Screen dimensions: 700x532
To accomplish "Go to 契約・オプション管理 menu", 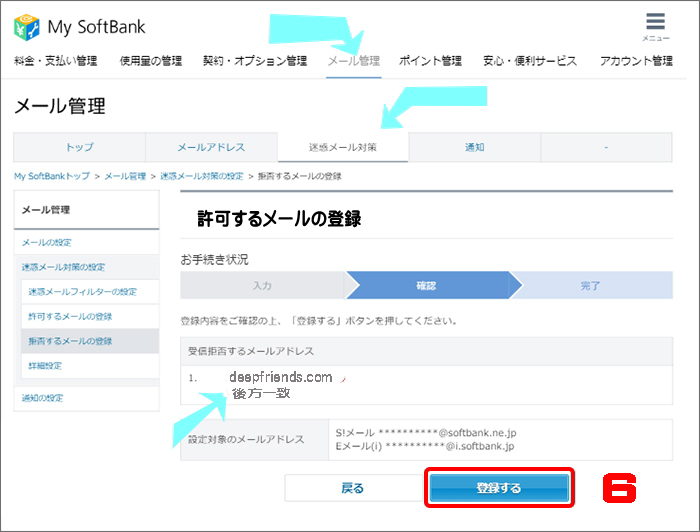I will (x=255, y=61).
